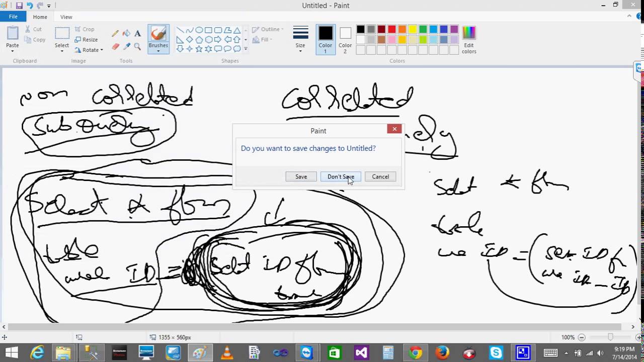Pick the yellow color swatch
Screen dimensions: 644x362
click(413, 29)
